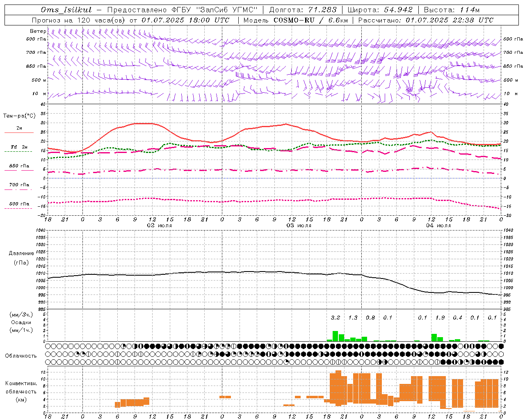Select the Давление panel label
Image resolution: width=525 pixels, height=420 pixels.
coord(21,253)
